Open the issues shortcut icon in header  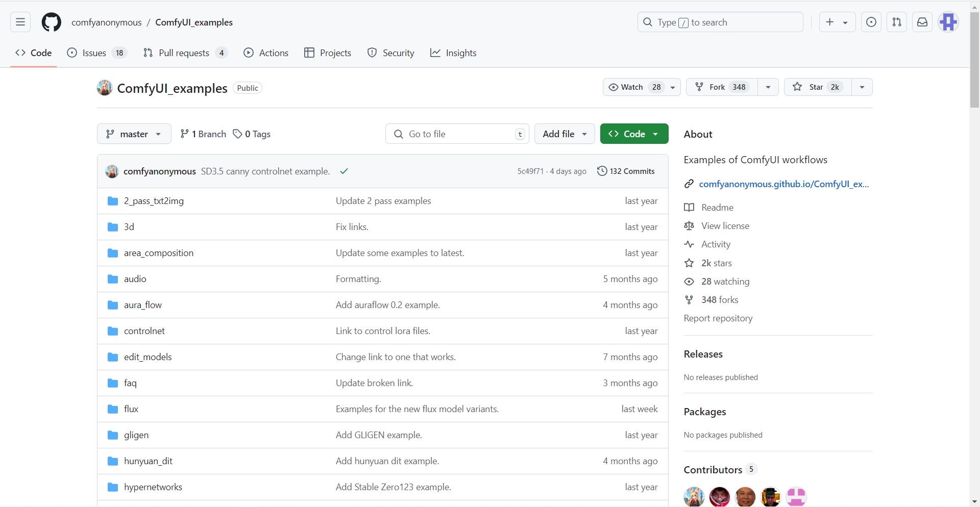point(871,22)
